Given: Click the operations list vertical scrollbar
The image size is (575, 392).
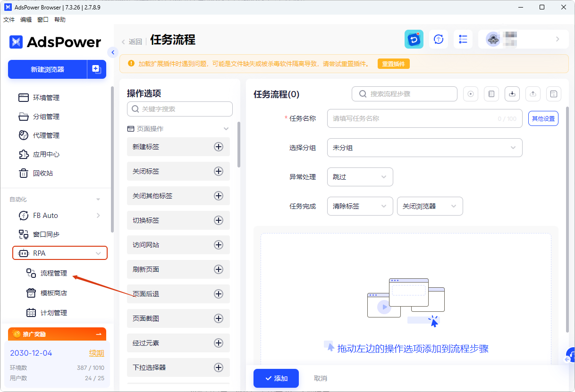Looking at the screenshot, I should 239,144.
